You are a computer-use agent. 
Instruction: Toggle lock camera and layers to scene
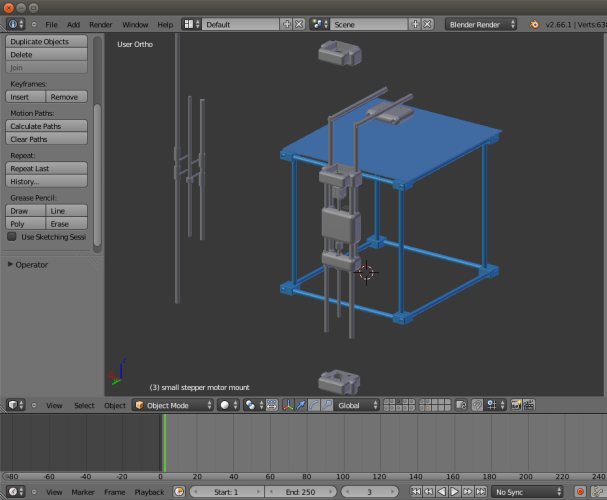pyautogui.click(x=461, y=405)
